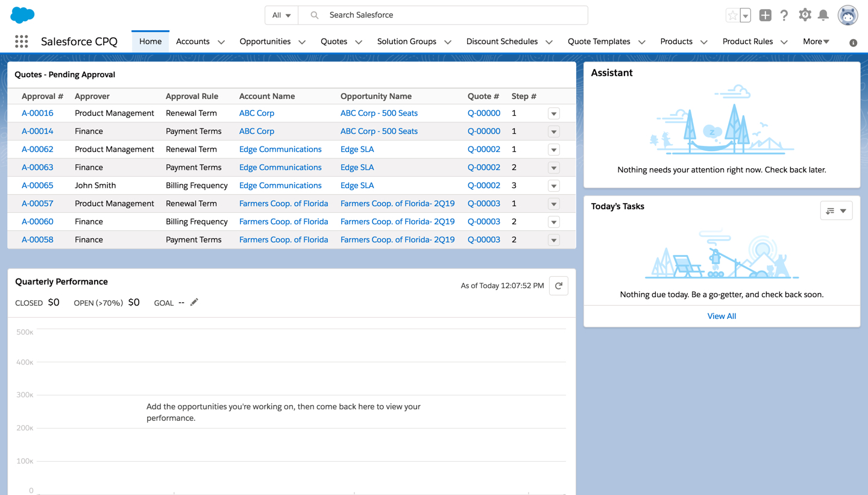Open the user profile avatar
The width and height of the screenshot is (868, 495).
848,16
